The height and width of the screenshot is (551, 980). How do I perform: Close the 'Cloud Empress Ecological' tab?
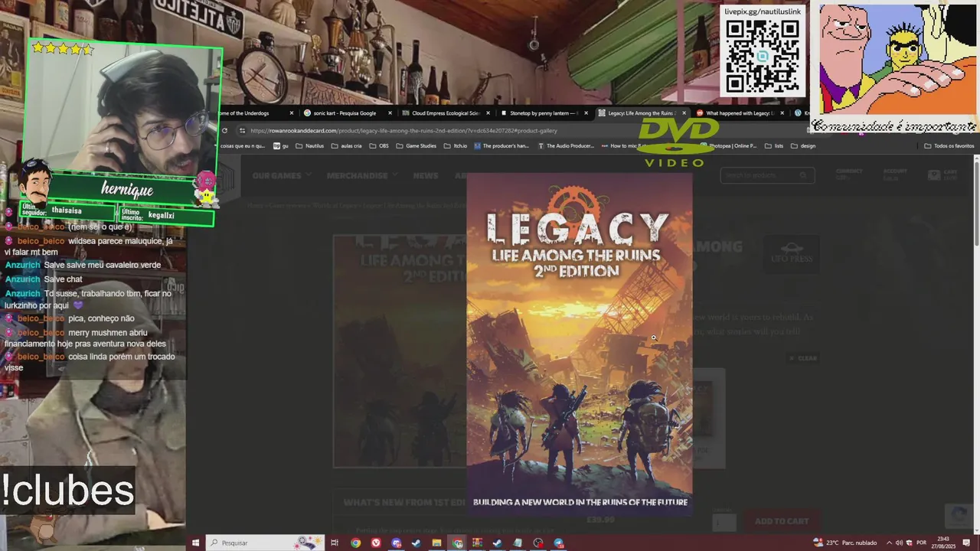click(488, 113)
